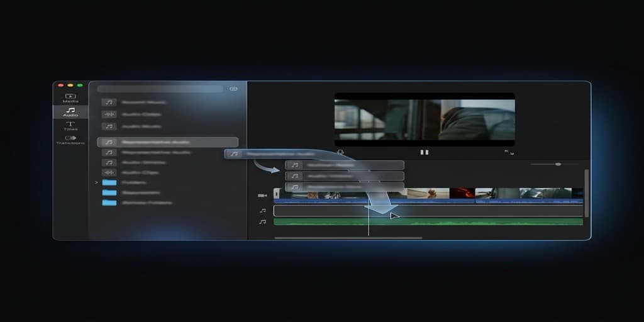This screenshot has width=644, height=322.
Task: Toggle fullscreen with the preview arrows icon
Action: pyautogui.click(x=509, y=152)
